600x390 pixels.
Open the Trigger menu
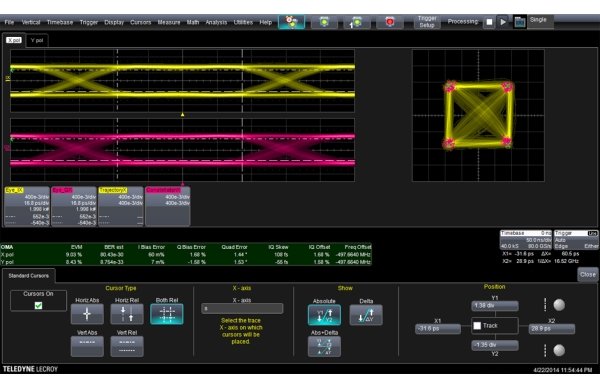point(89,22)
